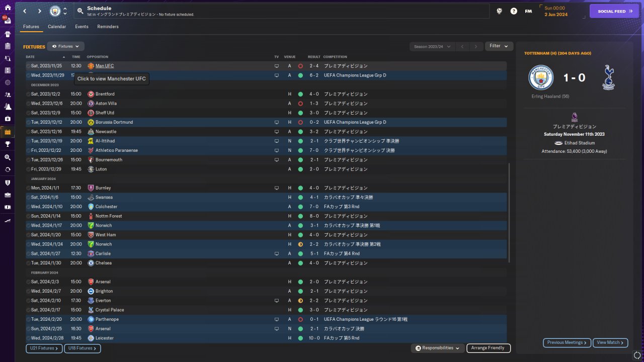The height and width of the screenshot is (362, 644).
Task: Open the Responsibilities dropdown
Action: (x=437, y=348)
